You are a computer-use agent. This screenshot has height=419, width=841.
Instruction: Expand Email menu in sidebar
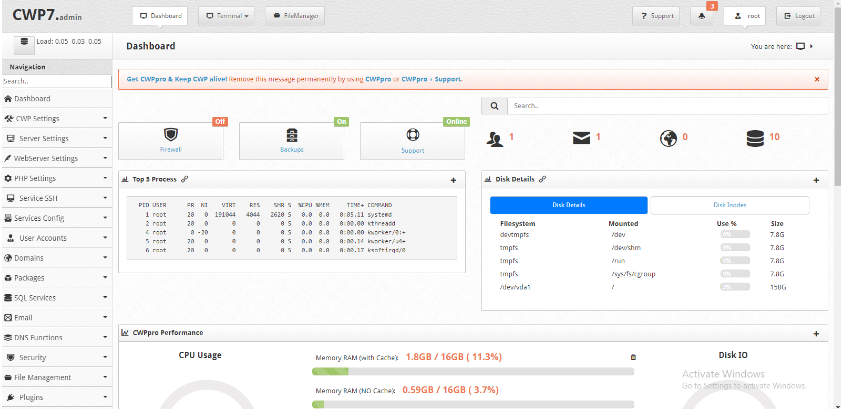[x=56, y=318]
